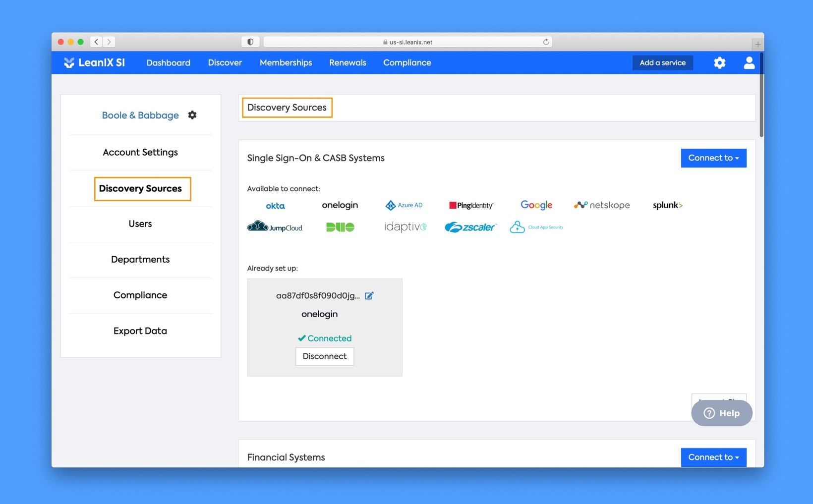Expand Connect to dropdown for Financial Systems
Screen dimensions: 813x504
click(713, 457)
